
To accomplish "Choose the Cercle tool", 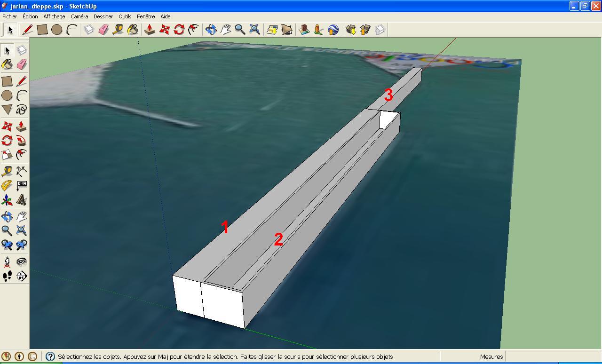I will (x=57, y=29).
